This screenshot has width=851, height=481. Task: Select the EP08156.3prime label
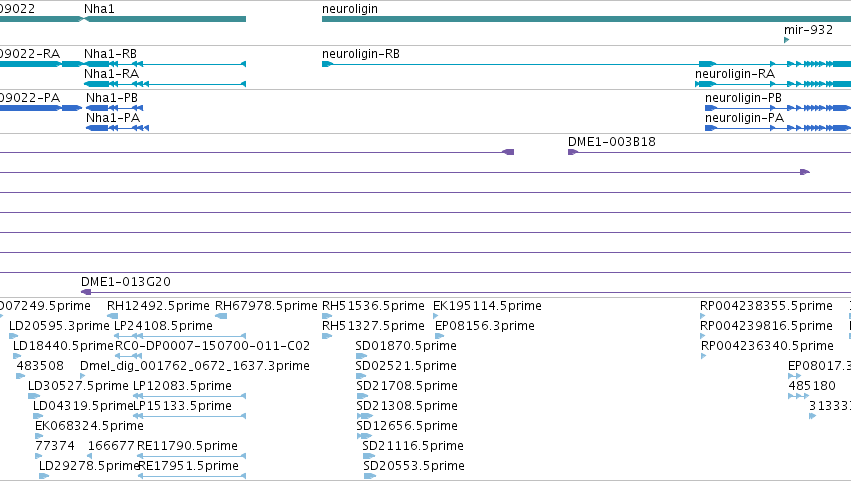click(x=485, y=326)
